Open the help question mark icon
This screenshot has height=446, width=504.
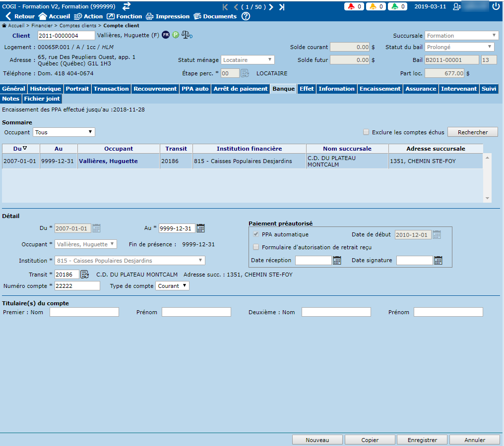pyautogui.click(x=246, y=16)
